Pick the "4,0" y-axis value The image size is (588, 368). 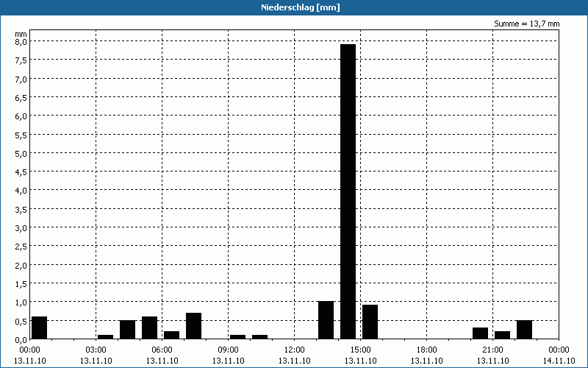[21, 191]
